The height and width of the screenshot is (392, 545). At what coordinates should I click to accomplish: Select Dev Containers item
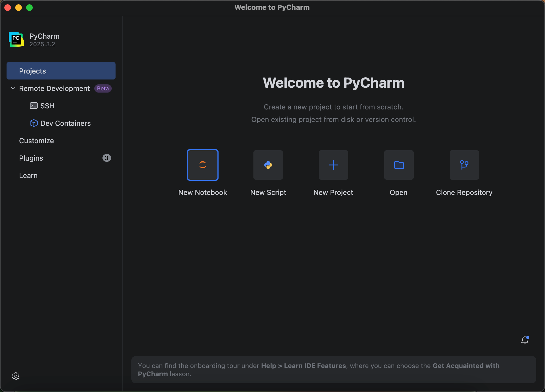click(x=65, y=123)
